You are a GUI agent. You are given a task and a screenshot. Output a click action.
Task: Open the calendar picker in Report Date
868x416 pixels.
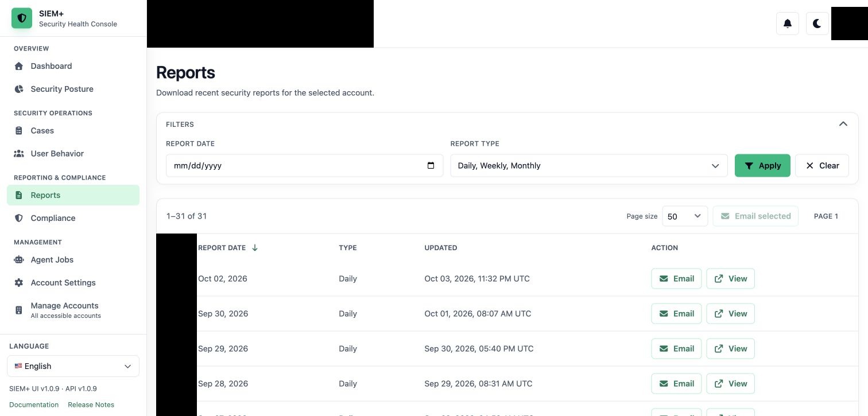click(431, 165)
